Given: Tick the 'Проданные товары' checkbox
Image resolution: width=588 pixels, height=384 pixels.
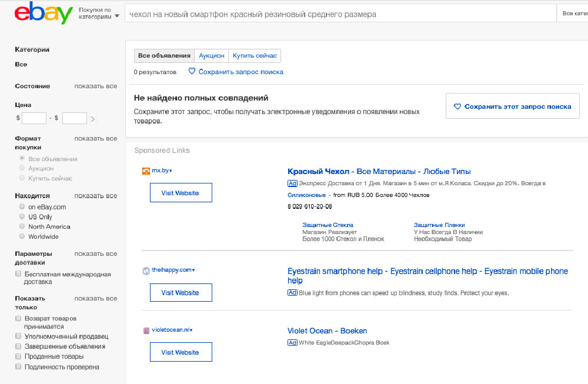Looking at the screenshot, I should click(19, 356).
